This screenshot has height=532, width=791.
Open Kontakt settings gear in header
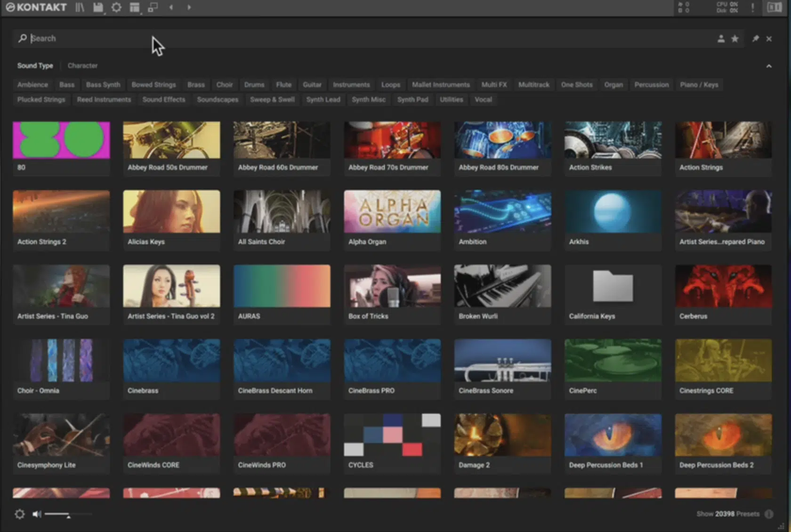point(116,8)
